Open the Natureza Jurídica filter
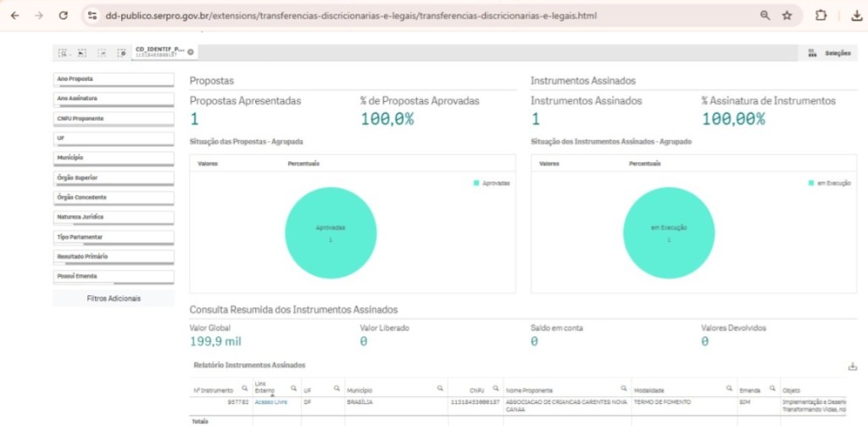868x426 pixels. coord(114,217)
